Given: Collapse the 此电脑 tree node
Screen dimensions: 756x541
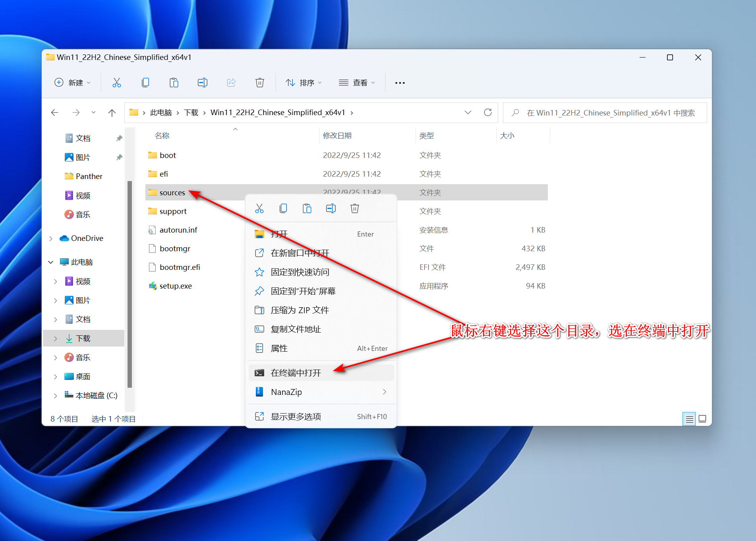Looking at the screenshot, I should [51, 262].
